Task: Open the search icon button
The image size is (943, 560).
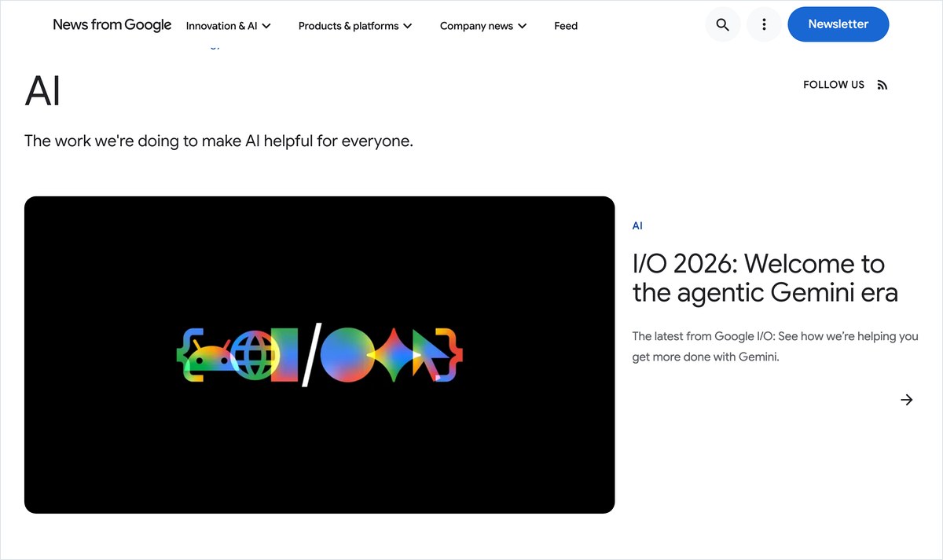Action: [x=723, y=24]
